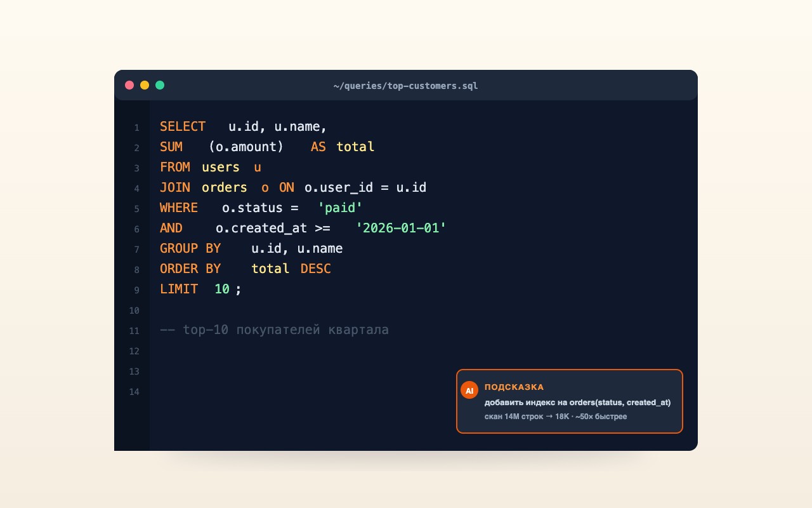
Task: Click the o.user_id = u.id condition
Action: [x=365, y=187]
